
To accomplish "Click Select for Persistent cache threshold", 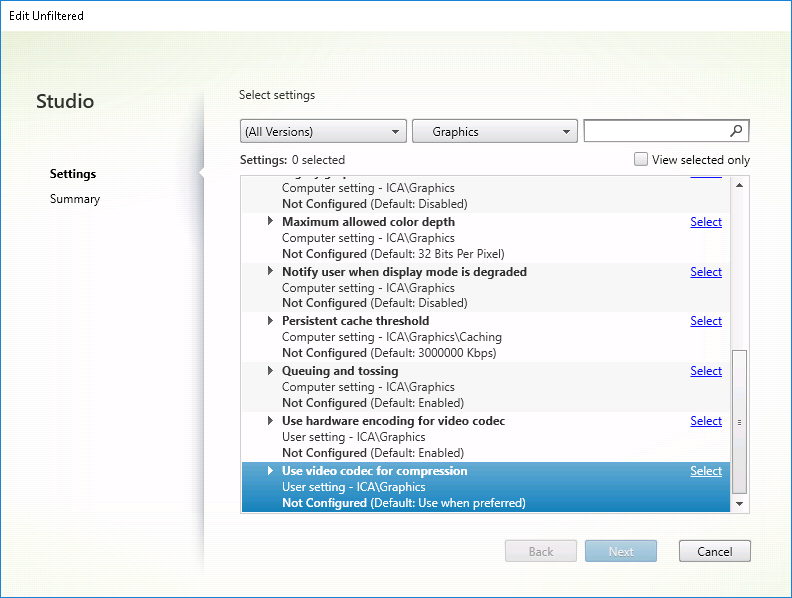I will coord(705,321).
